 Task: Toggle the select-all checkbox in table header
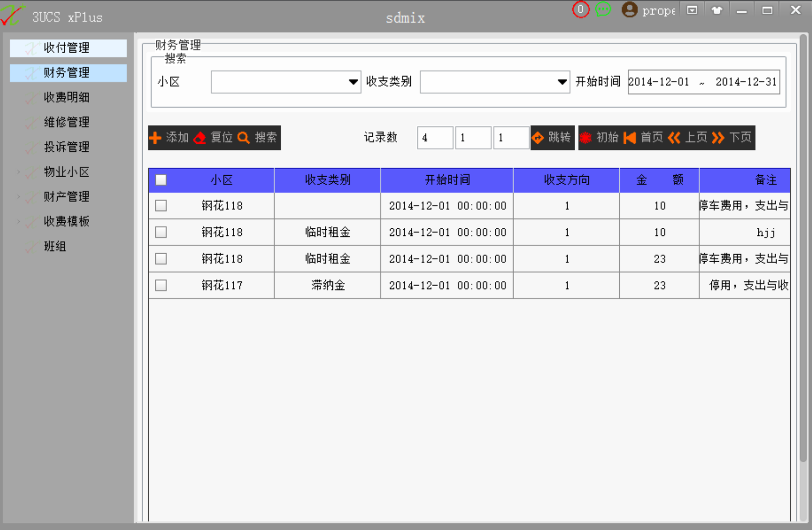point(160,179)
